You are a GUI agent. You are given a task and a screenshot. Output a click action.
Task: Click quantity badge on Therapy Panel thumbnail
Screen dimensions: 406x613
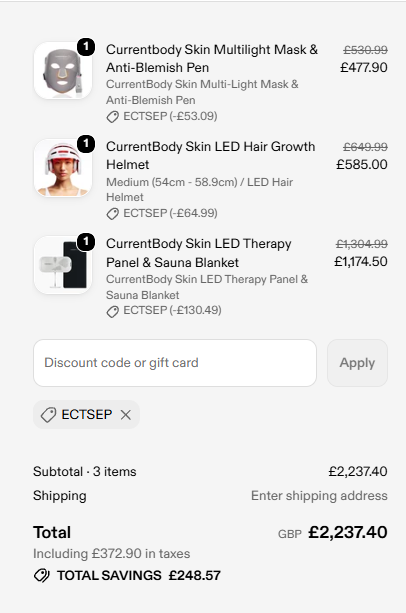tap(86, 242)
